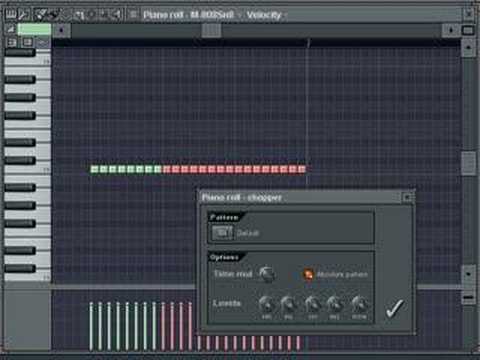Open the piano roll keyboard menu icon
The height and width of the screenshot is (360, 480).
11,14
